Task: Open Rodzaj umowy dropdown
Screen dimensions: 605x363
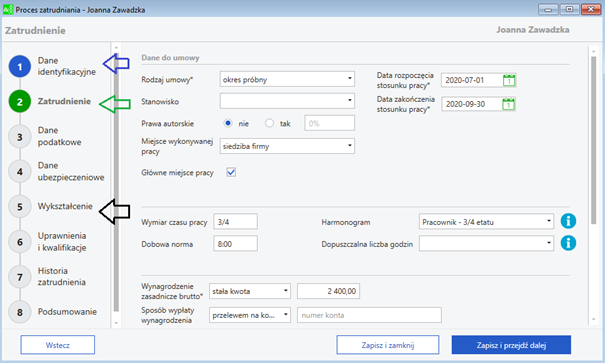Action: [287, 79]
